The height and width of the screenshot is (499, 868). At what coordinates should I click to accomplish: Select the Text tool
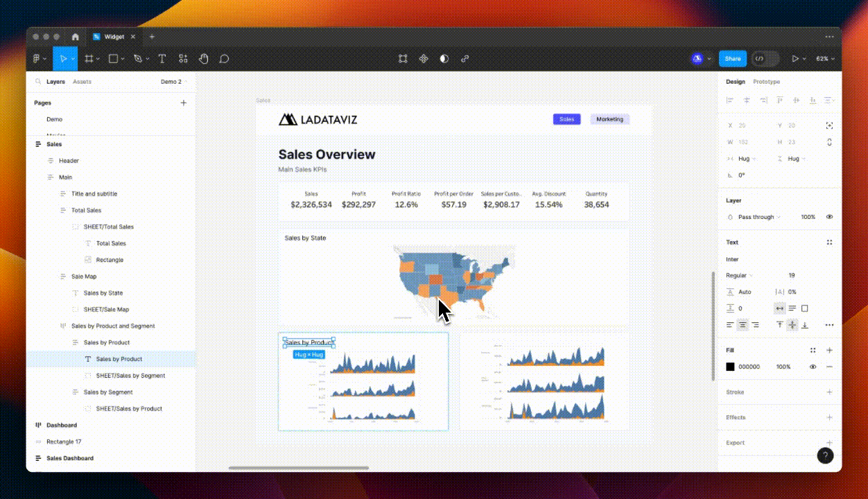(162, 59)
